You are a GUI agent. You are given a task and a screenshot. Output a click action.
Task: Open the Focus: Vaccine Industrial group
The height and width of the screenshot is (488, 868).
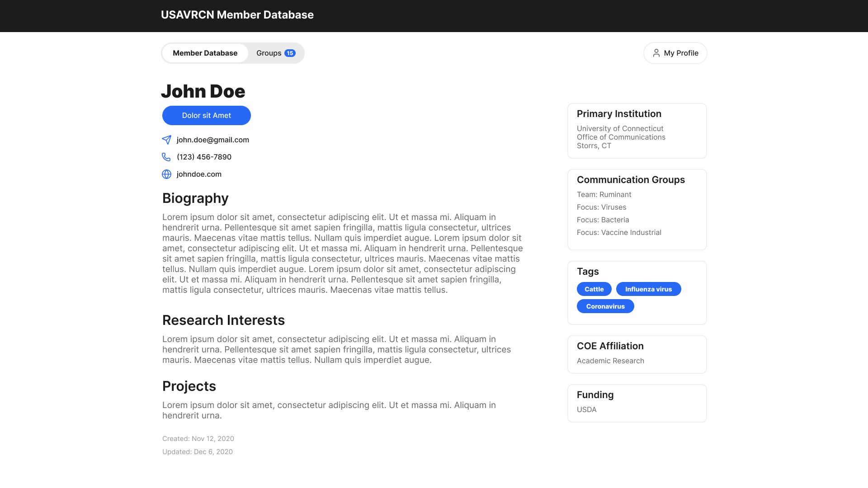[x=619, y=233]
